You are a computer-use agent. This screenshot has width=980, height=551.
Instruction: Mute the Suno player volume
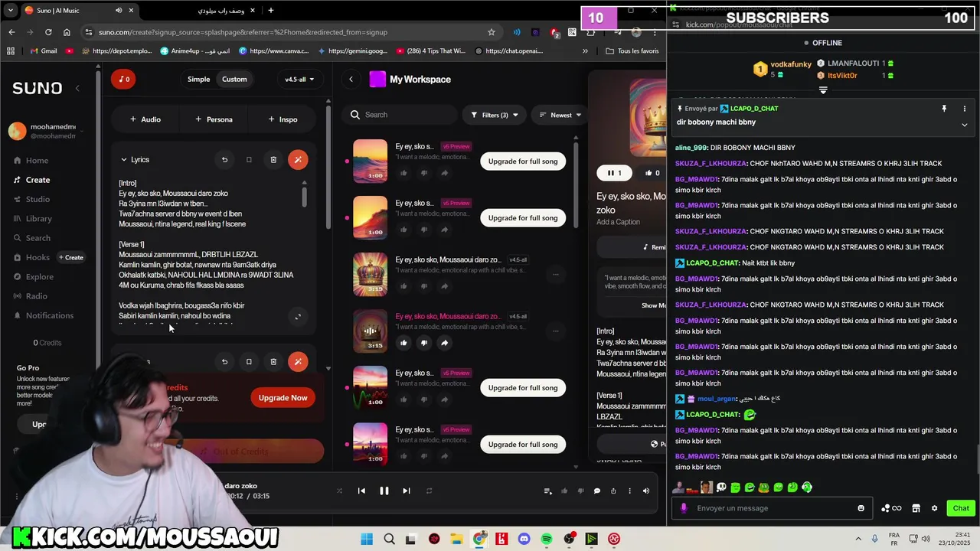point(646,491)
